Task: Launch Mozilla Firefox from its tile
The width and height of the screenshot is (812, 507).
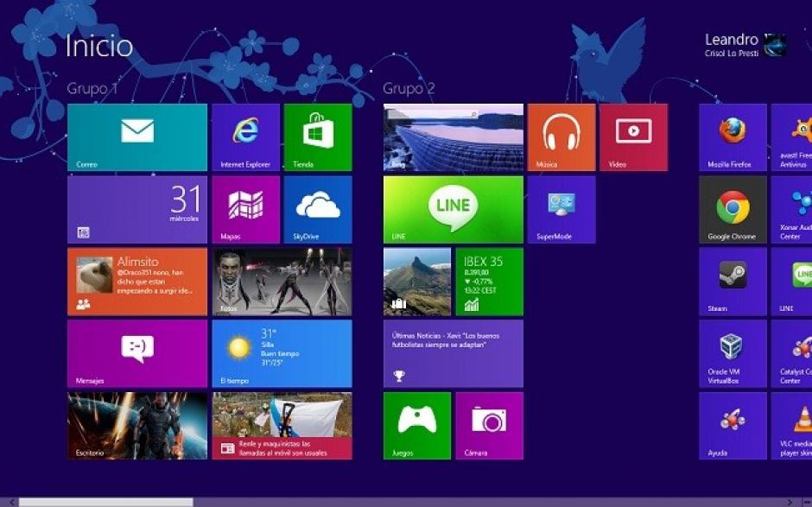Action: pyautogui.click(x=733, y=136)
